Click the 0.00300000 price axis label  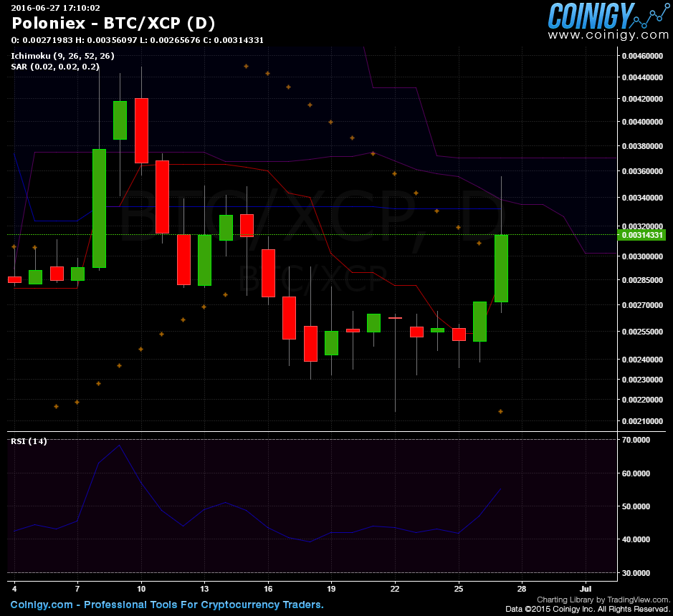point(642,256)
